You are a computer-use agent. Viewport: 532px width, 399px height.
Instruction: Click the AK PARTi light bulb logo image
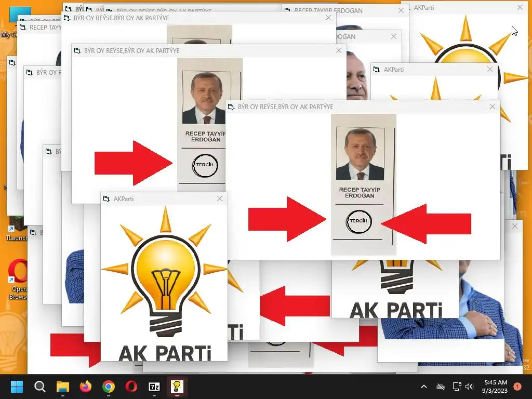coord(165,283)
